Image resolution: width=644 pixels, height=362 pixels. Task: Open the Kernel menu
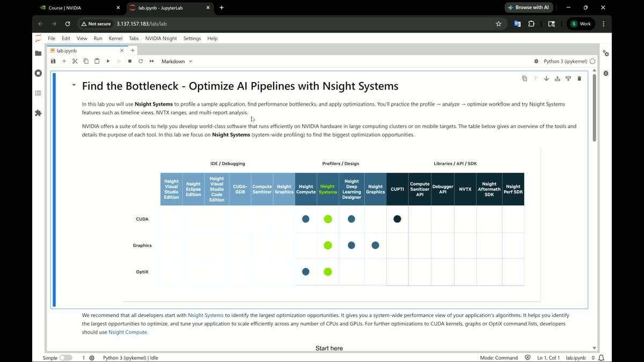115,39
